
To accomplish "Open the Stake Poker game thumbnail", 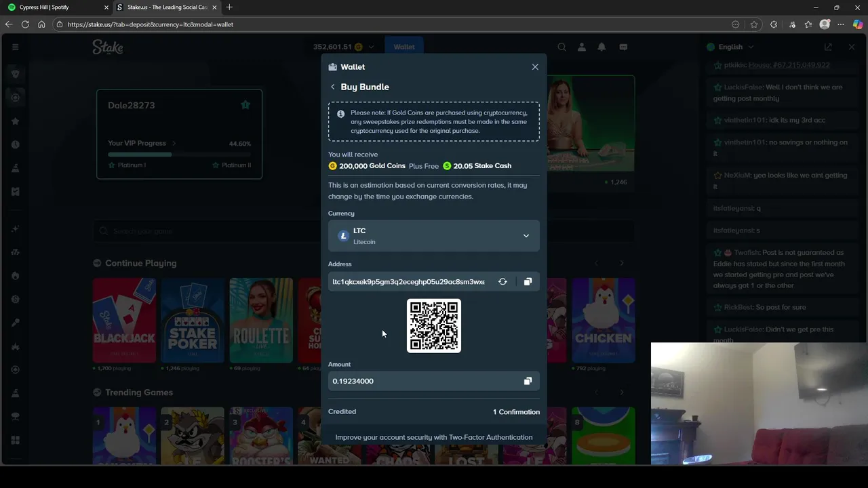I will pos(193,320).
